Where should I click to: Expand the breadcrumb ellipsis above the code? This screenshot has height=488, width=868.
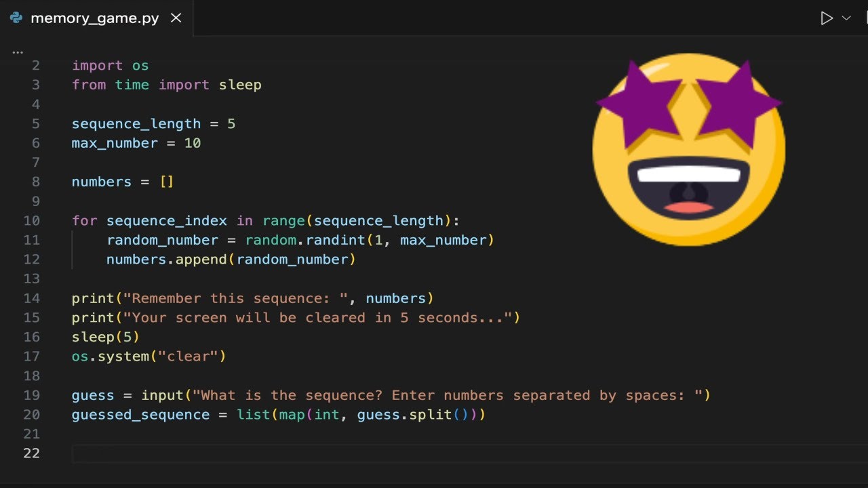tap(18, 52)
